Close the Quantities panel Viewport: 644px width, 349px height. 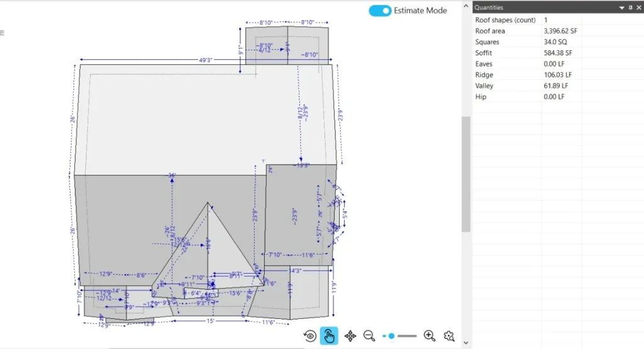[638, 8]
